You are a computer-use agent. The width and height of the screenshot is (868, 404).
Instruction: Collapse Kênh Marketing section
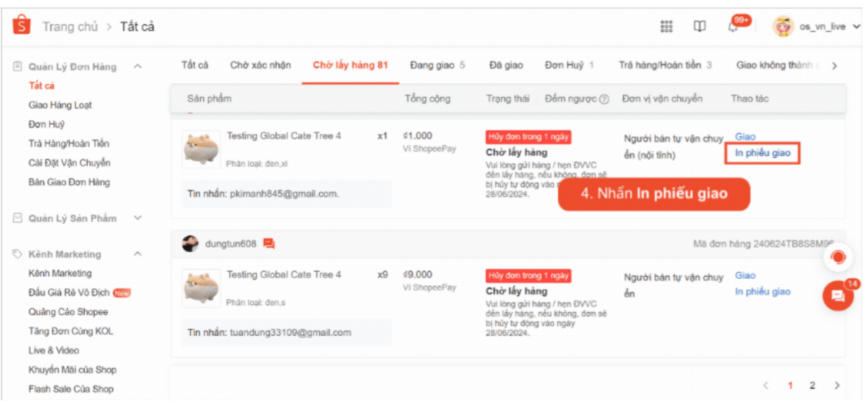point(138,254)
